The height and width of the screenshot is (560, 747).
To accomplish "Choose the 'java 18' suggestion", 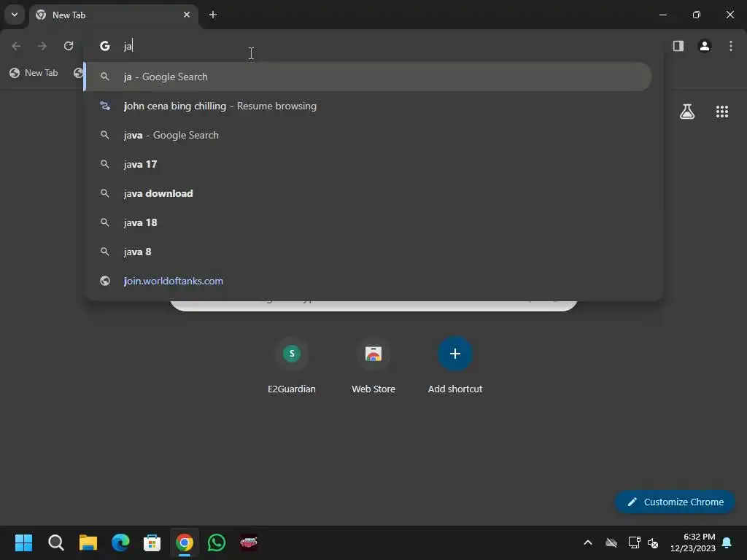I will coord(368,222).
